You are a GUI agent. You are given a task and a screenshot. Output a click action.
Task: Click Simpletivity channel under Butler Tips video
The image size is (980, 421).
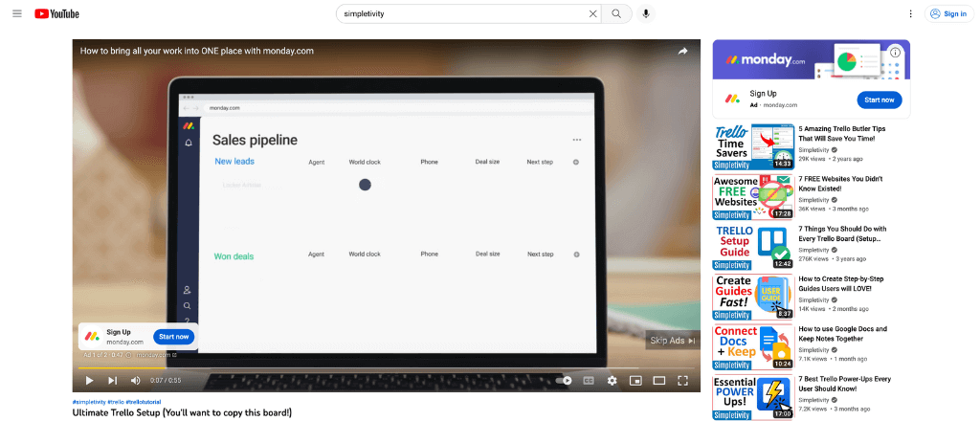[x=813, y=150]
